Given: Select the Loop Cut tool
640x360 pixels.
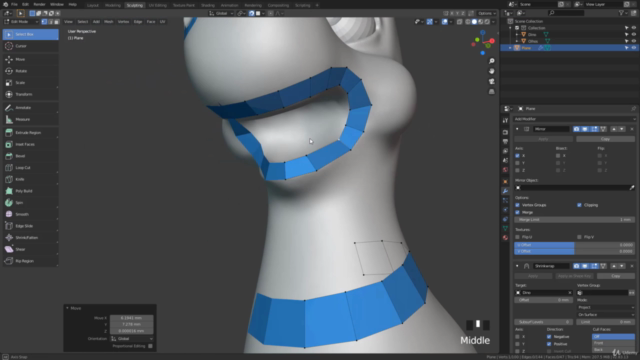Looking at the screenshot, I should [x=31, y=168].
